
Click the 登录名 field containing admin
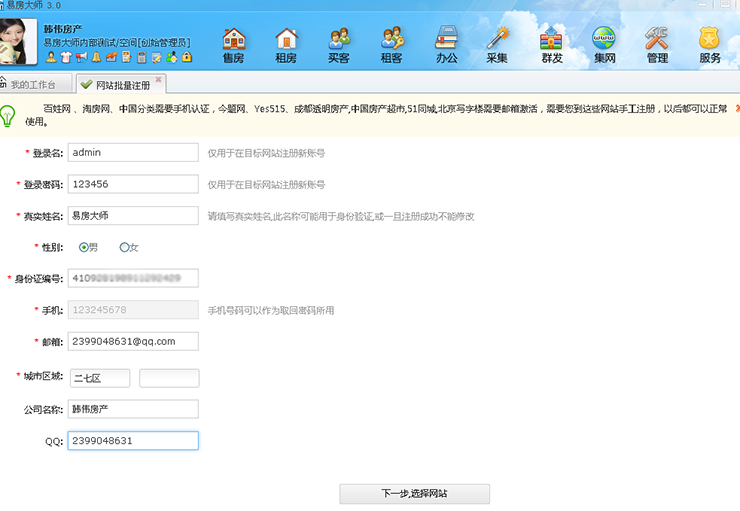tap(133, 152)
